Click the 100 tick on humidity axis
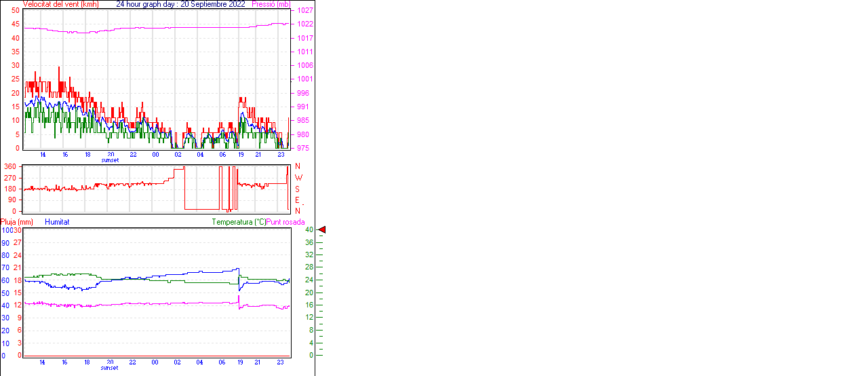This screenshot has width=868, height=376. pos(7,231)
